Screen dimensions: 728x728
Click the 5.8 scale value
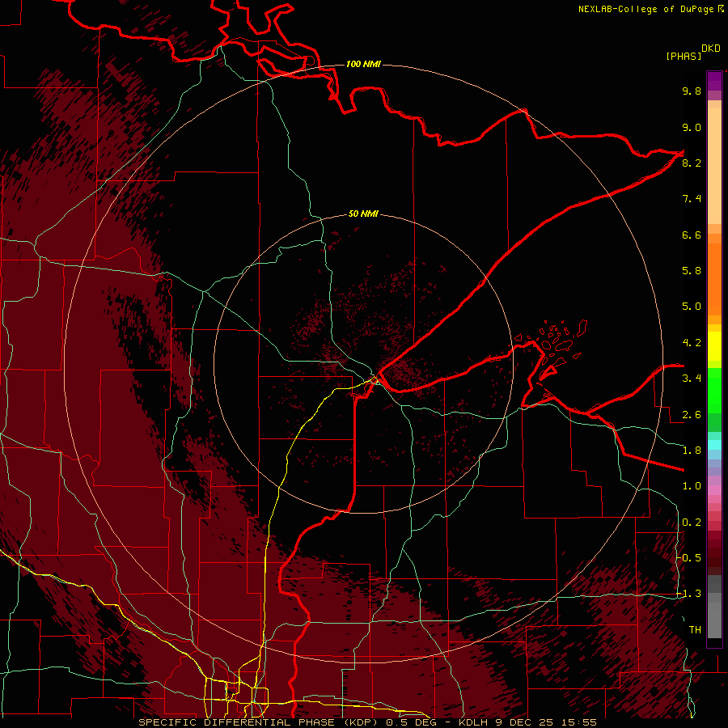click(692, 271)
